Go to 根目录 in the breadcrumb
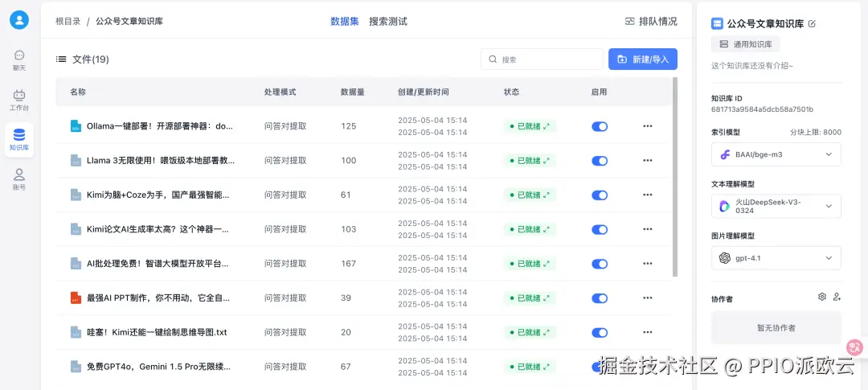Screen dimensions: 868x390 (x=68, y=22)
